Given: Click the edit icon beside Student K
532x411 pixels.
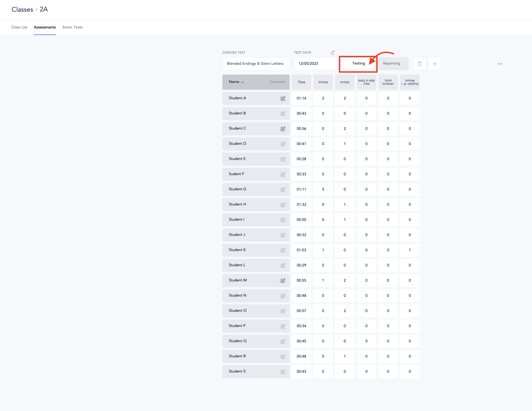Looking at the screenshot, I should 283,250.
